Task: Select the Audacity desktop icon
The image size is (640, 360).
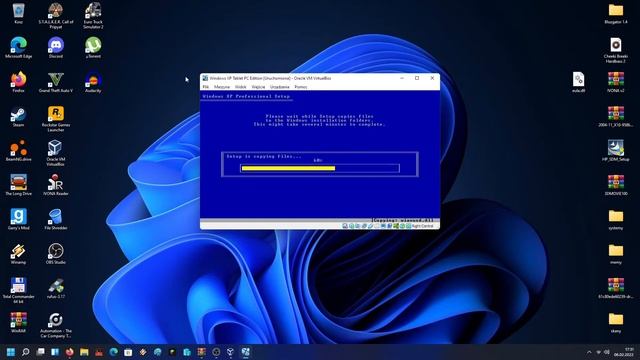Action: coord(93,82)
